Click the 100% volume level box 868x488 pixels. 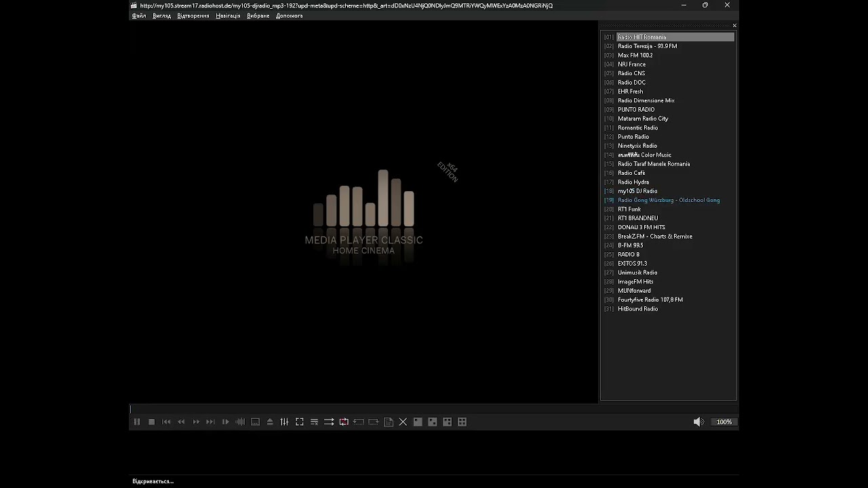tap(724, 422)
